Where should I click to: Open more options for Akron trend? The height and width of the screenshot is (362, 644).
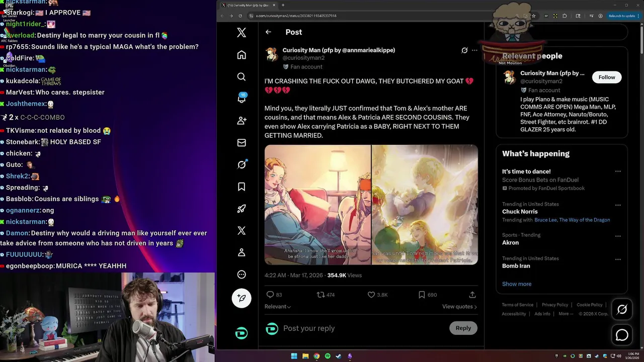(x=618, y=236)
